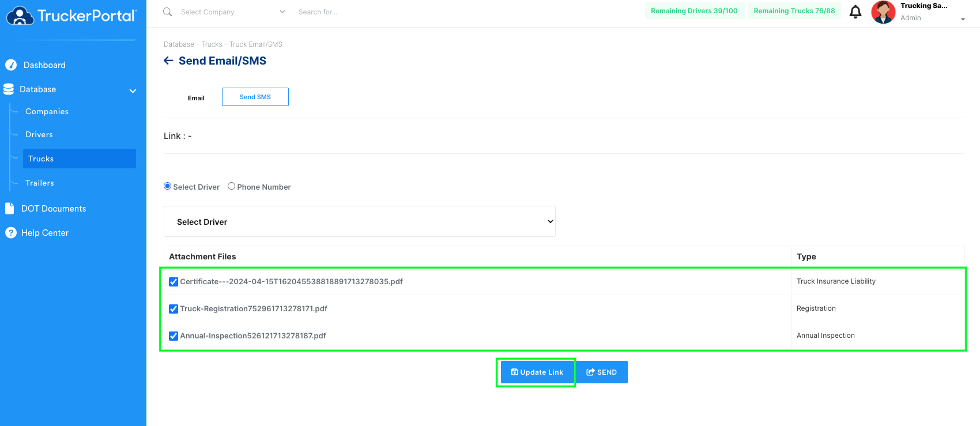The height and width of the screenshot is (426, 980).
Task: Click the Update Link button
Action: coord(537,372)
